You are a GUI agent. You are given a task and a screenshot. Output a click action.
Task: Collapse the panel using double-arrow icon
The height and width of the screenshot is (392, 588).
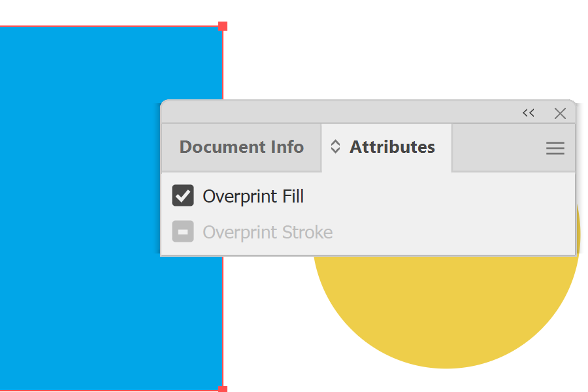tap(529, 112)
